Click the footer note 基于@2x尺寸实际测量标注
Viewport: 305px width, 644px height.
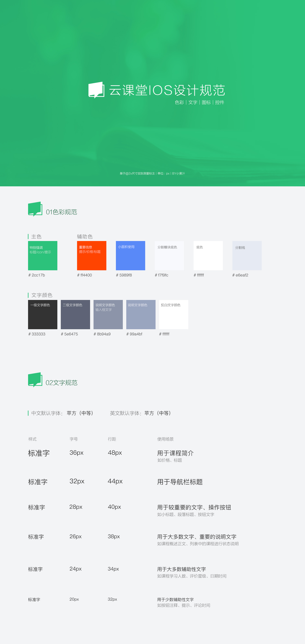(137, 173)
